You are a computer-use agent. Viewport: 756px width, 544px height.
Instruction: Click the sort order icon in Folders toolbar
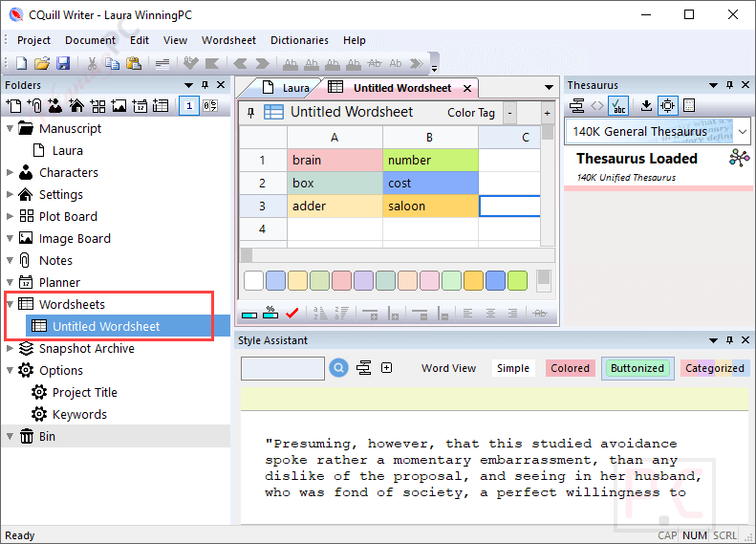210,105
